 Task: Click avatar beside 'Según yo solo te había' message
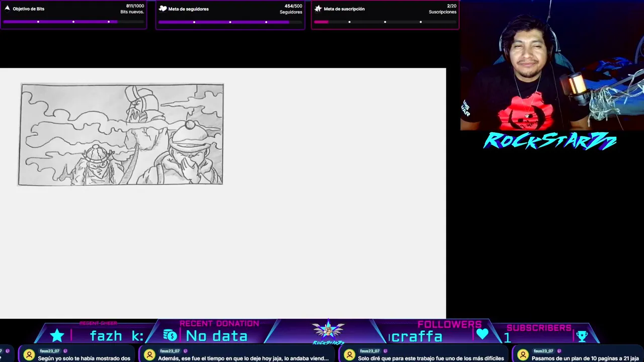pos(29,355)
